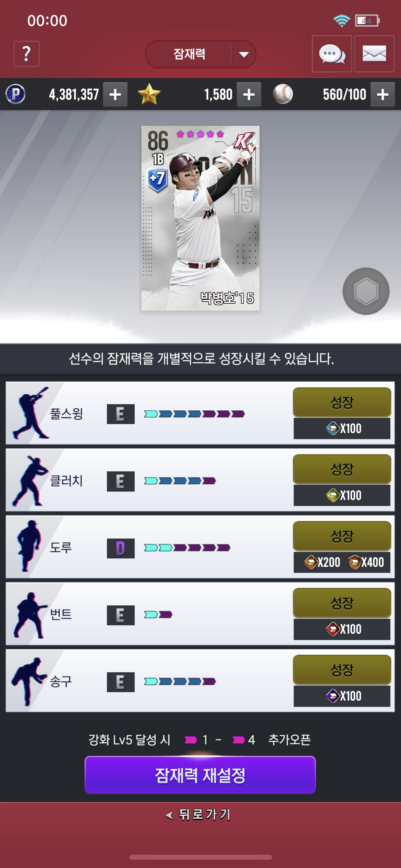Open the 잠재력 menu selector
This screenshot has width=401, height=868.
tap(200, 54)
